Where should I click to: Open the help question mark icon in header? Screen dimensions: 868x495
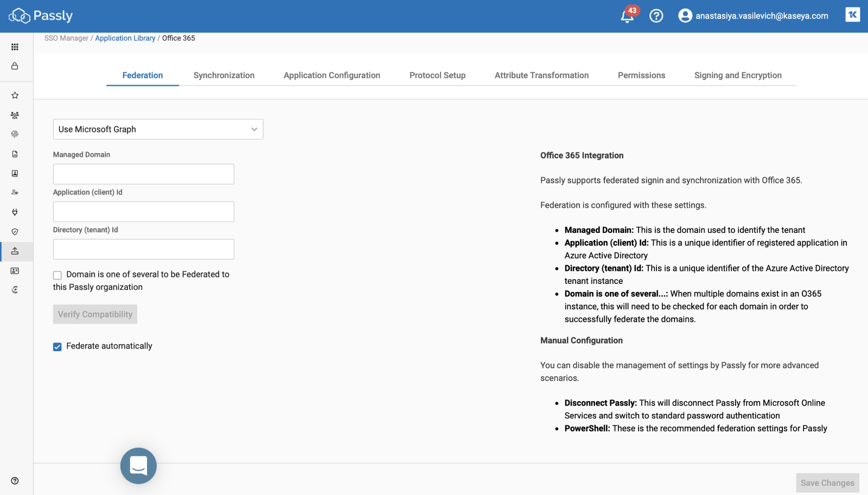(x=656, y=16)
